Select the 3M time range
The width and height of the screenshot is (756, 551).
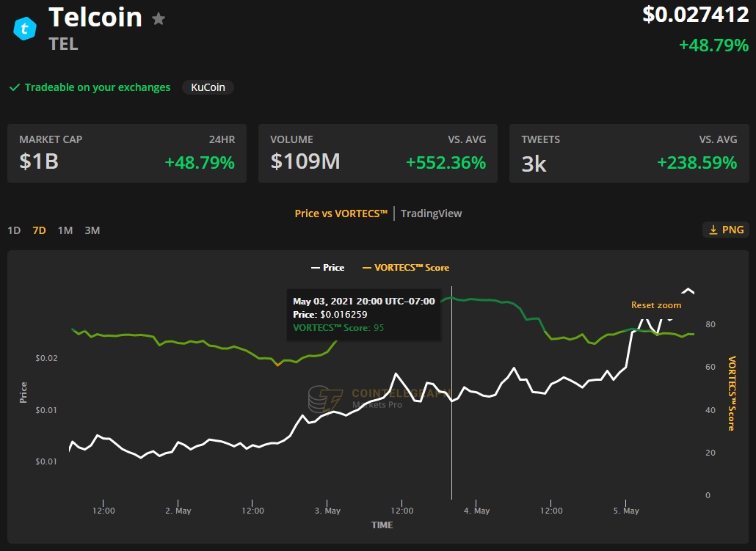click(92, 230)
